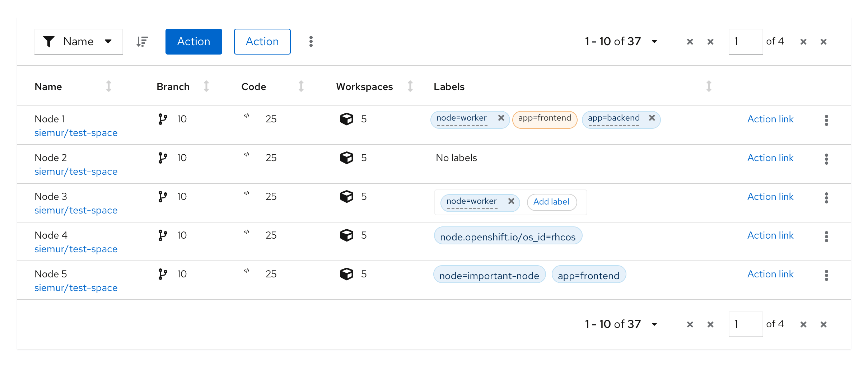Remove node=worker label from Node 3

(x=511, y=201)
